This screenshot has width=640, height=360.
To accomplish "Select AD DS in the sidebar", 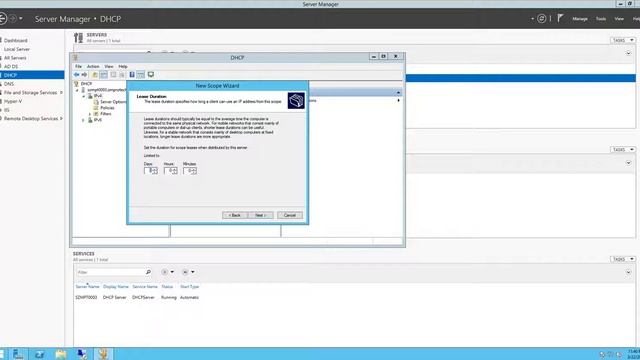I will (x=11, y=67).
